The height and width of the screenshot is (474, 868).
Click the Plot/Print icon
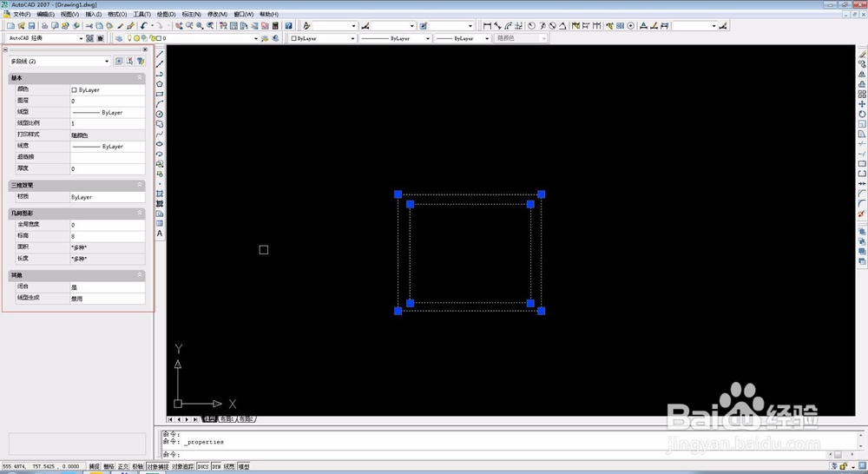click(x=45, y=25)
